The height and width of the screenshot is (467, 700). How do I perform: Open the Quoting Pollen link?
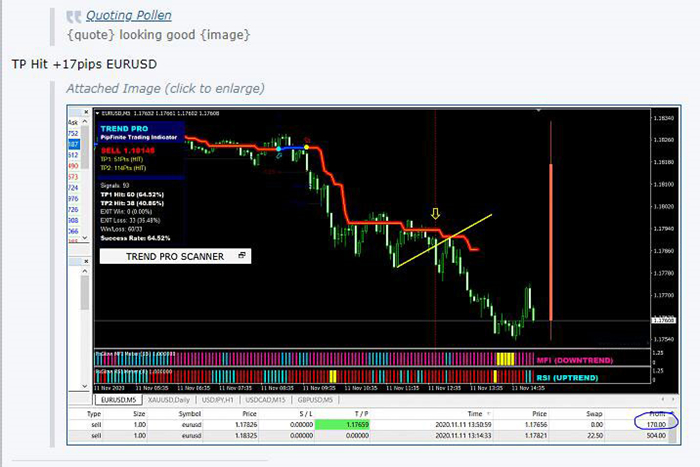(129, 16)
